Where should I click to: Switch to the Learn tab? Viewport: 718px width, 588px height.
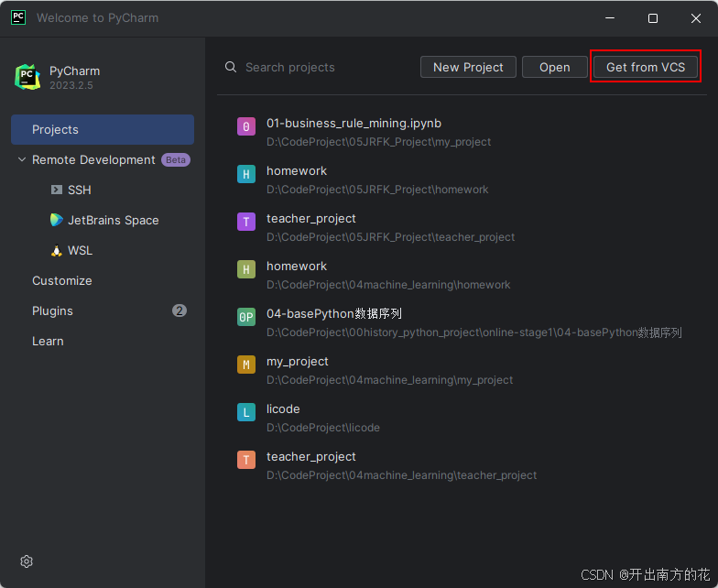103,341
